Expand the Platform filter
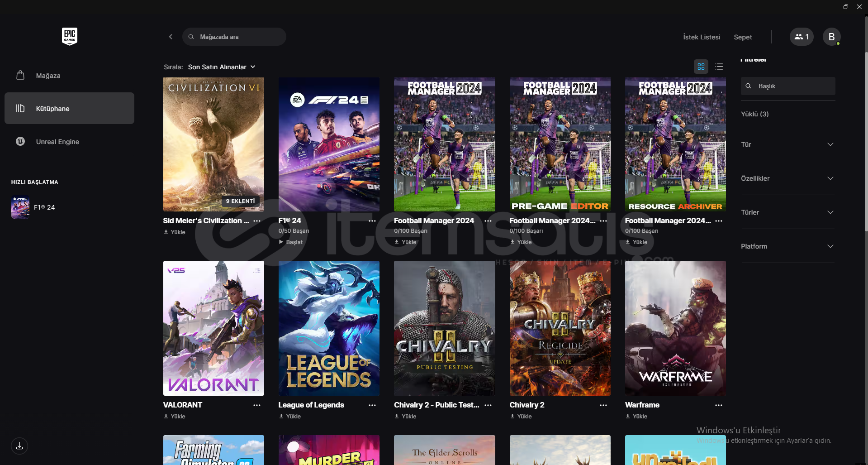The width and height of the screenshot is (868, 465). (x=788, y=246)
